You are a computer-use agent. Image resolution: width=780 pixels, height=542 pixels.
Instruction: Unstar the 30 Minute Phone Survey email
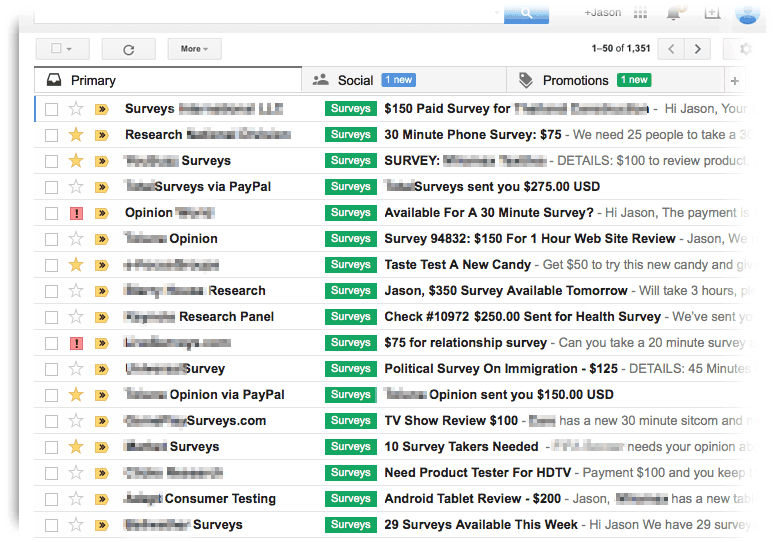(x=76, y=134)
